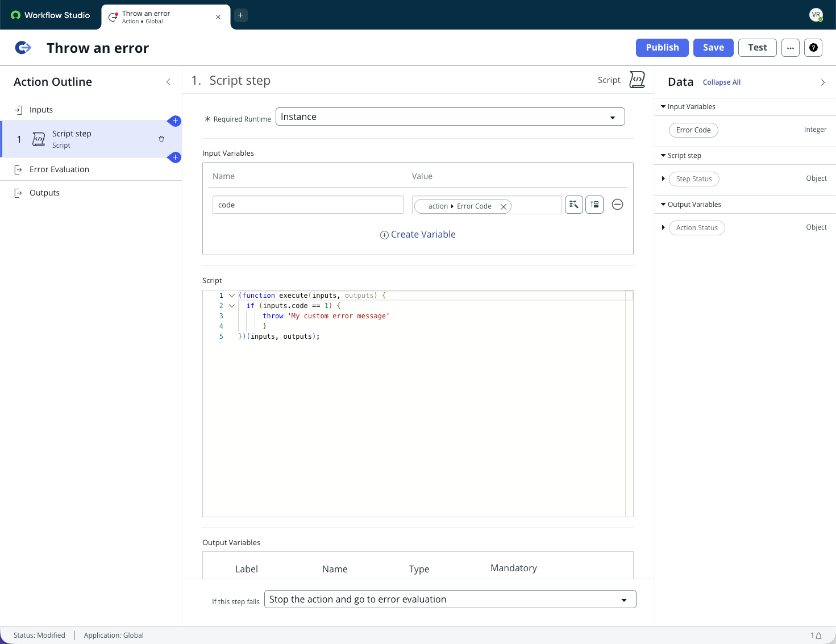Click the Save button
Screen dimensions: 836x644
point(713,48)
